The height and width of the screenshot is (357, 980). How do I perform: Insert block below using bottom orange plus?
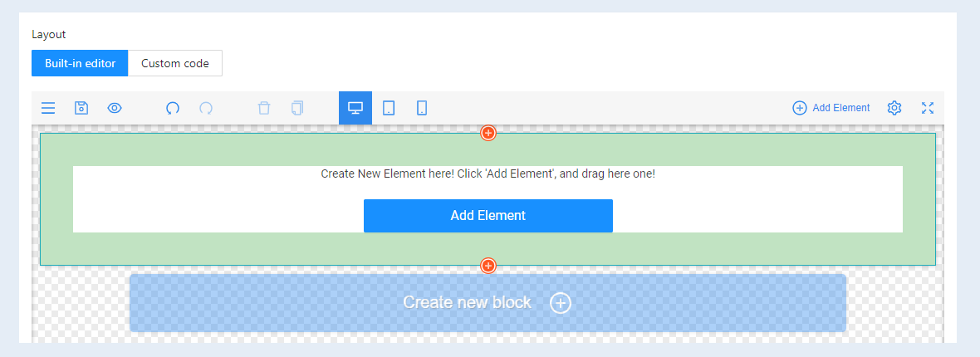tap(488, 266)
